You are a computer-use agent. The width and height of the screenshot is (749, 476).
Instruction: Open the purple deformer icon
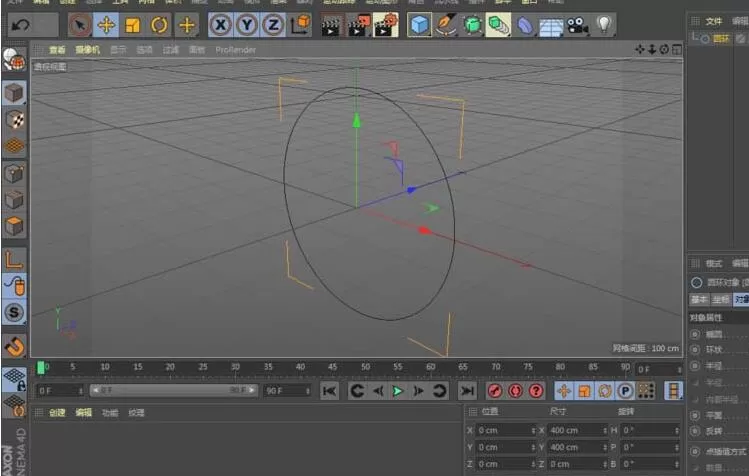point(524,26)
